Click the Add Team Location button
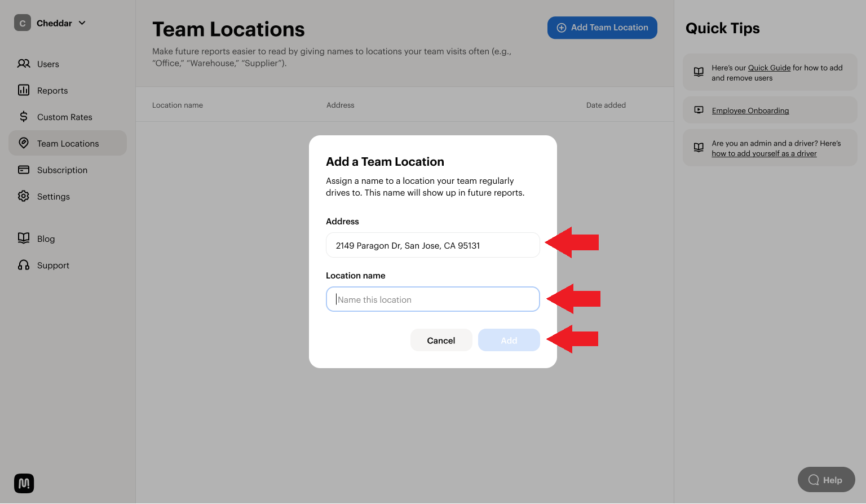The width and height of the screenshot is (866, 504). tap(602, 28)
